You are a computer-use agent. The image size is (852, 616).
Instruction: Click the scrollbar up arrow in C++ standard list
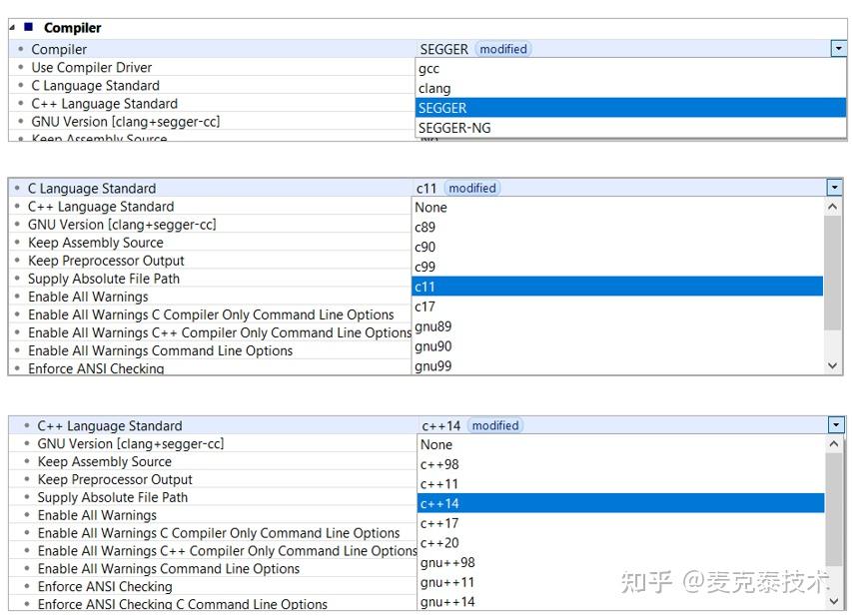click(832, 442)
